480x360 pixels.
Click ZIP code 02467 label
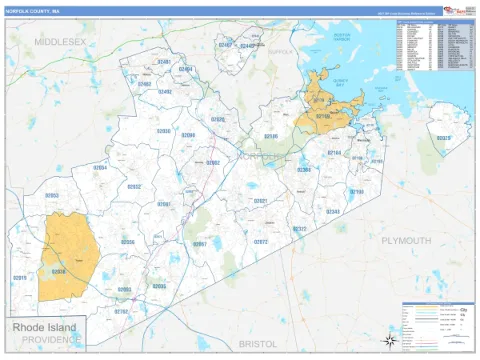pyautogui.click(x=225, y=45)
